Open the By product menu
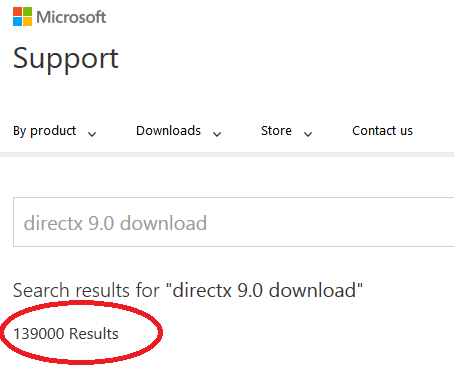 (x=45, y=131)
